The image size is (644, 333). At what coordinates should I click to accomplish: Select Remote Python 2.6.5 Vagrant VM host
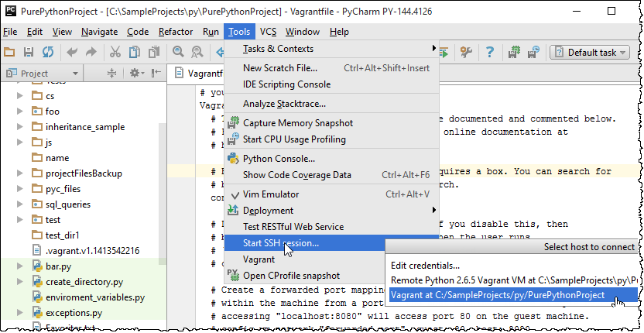(x=512, y=280)
